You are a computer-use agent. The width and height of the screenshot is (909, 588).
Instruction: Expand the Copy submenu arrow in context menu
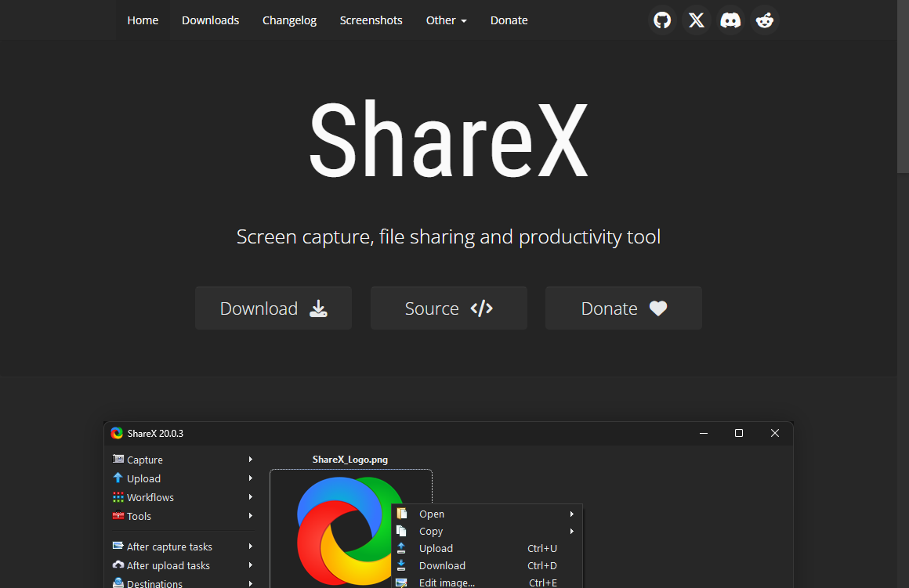pyautogui.click(x=571, y=531)
